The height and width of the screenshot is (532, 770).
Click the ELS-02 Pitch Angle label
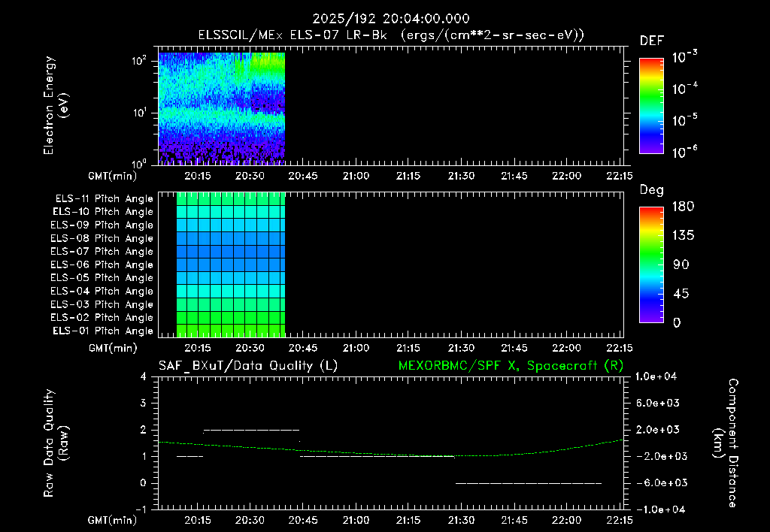[x=102, y=318]
